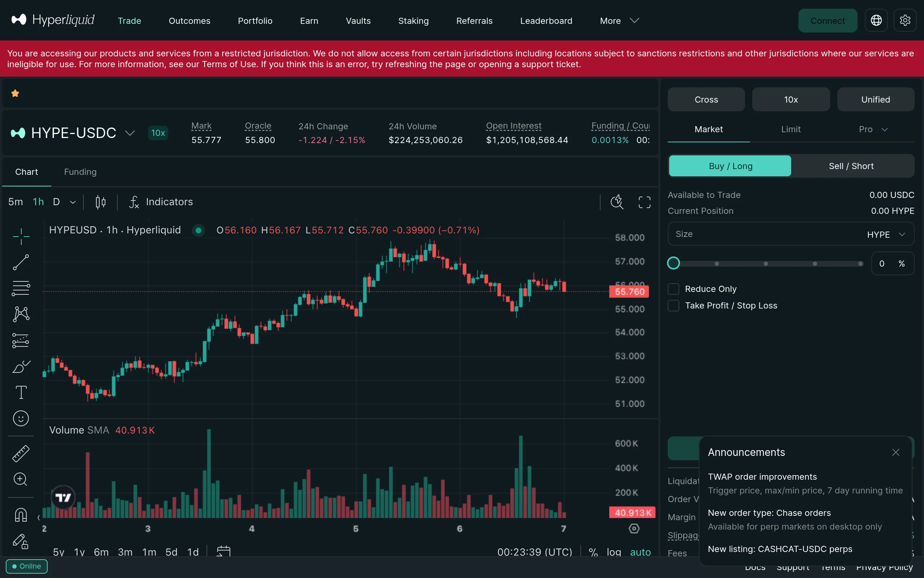Toggle magnet mode icon
Screen dimensions: 924x578
[x=21, y=515]
